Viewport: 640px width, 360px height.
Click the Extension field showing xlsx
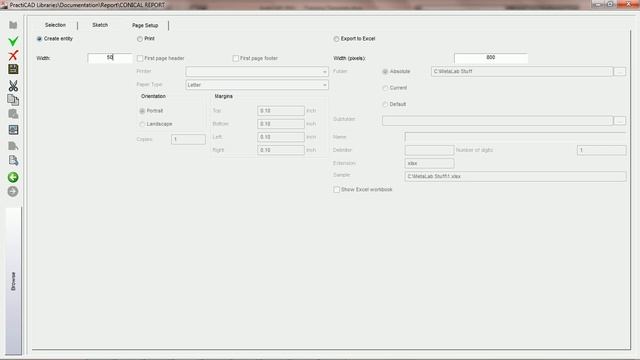(429, 163)
